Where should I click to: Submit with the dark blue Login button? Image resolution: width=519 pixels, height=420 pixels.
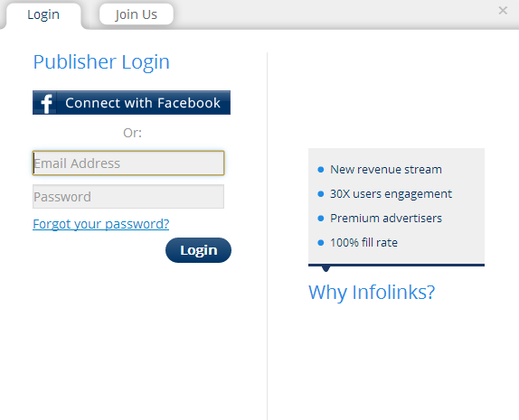(198, 250)
